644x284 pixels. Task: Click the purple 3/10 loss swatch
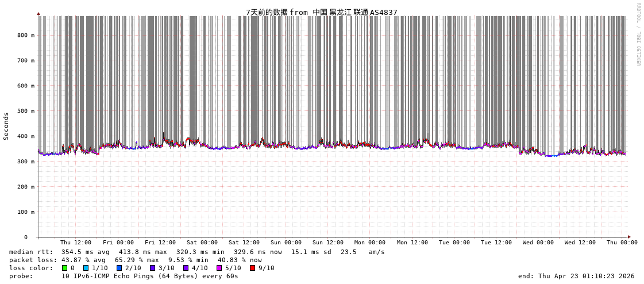point(152,268)
